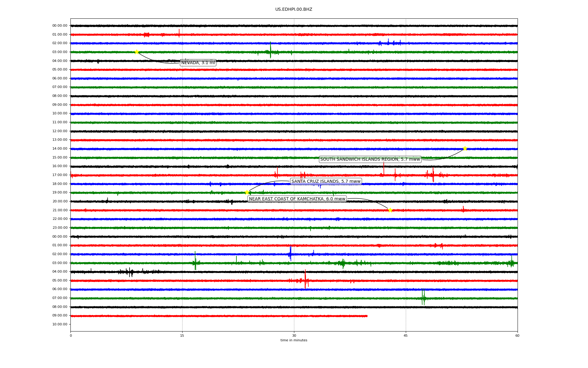Click the end of the partial 09:00:00 red trace
Image resolution: width=588 pixels, height=368 pixels.
(x=367, y=316)
